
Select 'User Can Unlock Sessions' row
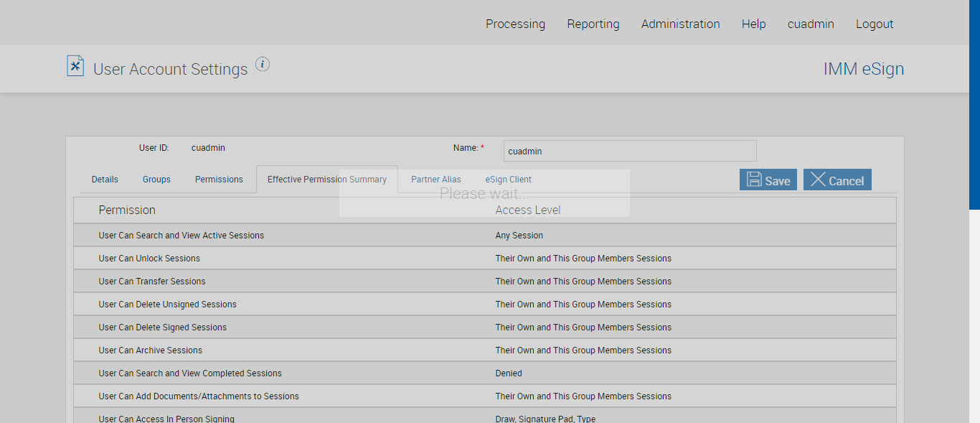pos(485,258)
